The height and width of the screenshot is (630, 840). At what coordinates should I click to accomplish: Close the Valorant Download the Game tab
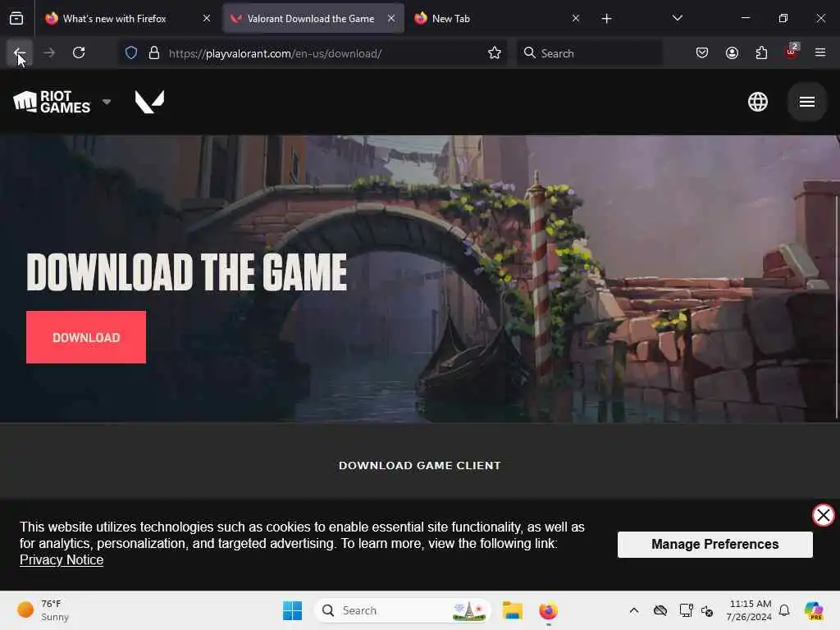[x=391, y=18]
